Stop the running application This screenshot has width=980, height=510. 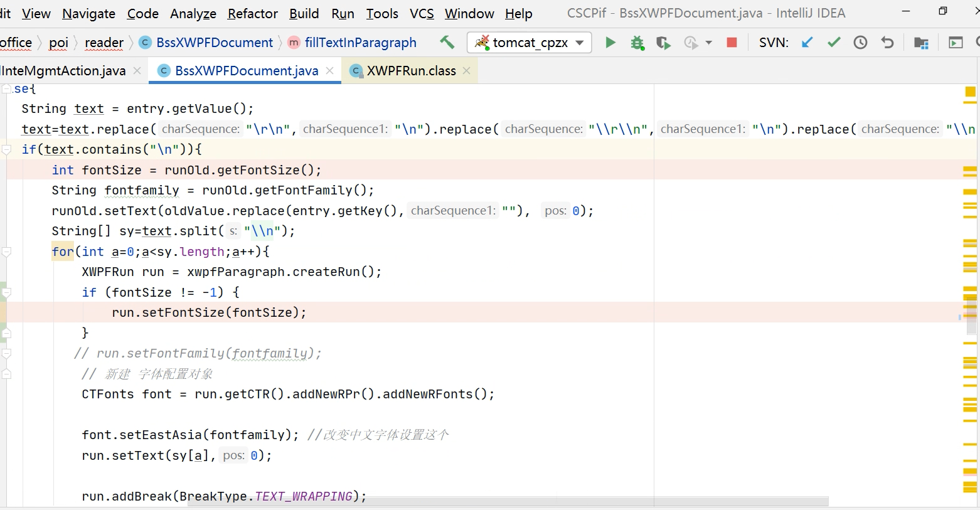click(732, 42)
